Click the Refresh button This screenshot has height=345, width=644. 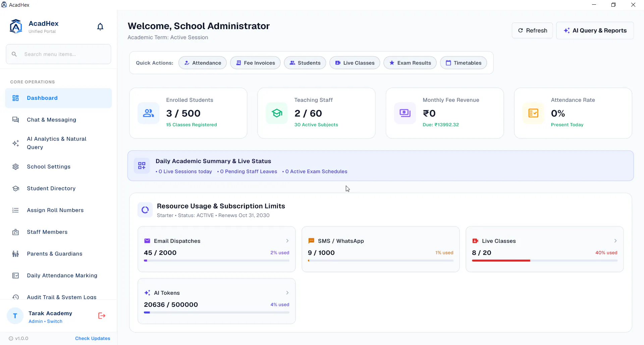[532, 30]
